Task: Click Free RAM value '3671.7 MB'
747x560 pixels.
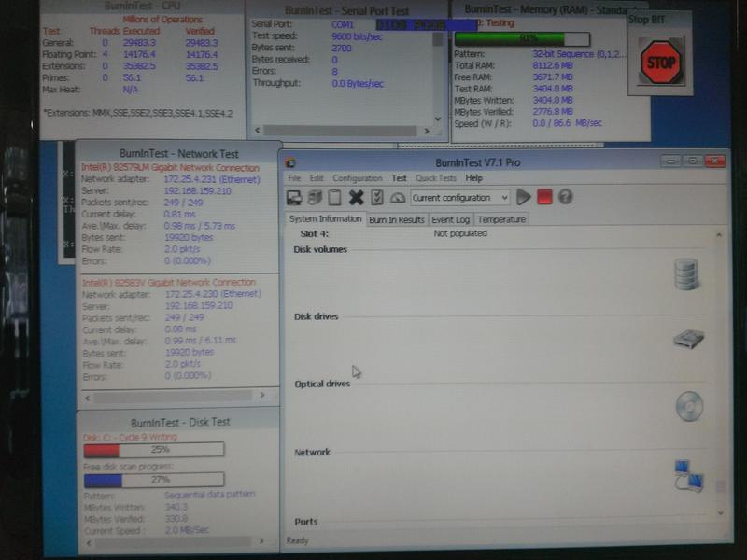Action: tap(553, 77)
